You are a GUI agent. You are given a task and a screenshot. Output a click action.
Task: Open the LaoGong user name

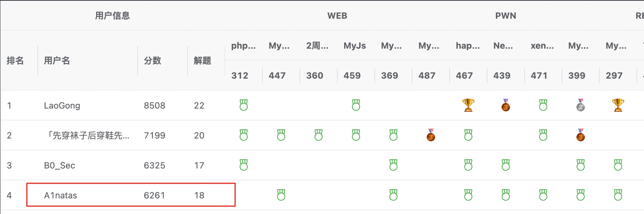(62, 105)
